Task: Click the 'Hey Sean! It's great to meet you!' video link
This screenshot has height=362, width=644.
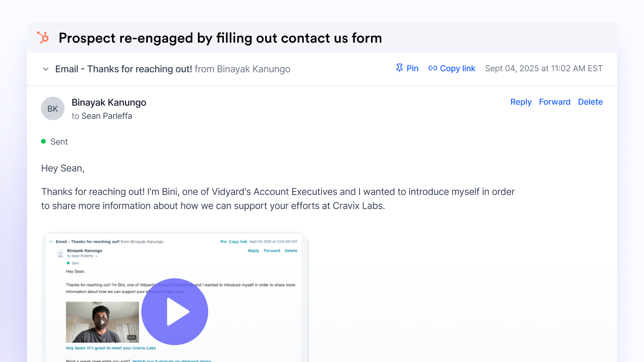Action: [111, 348]
